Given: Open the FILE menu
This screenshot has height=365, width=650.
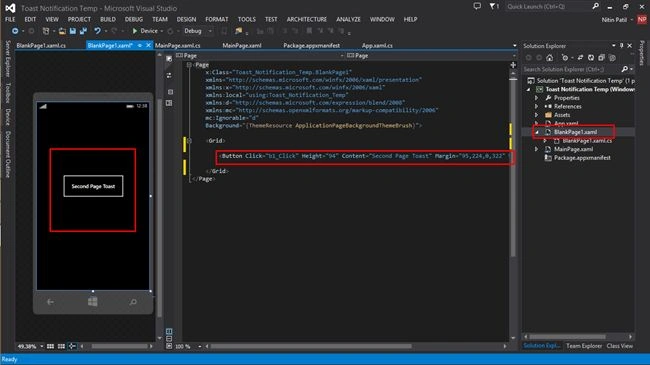Looking at the screenshot, I should click(x=10, y=19).
